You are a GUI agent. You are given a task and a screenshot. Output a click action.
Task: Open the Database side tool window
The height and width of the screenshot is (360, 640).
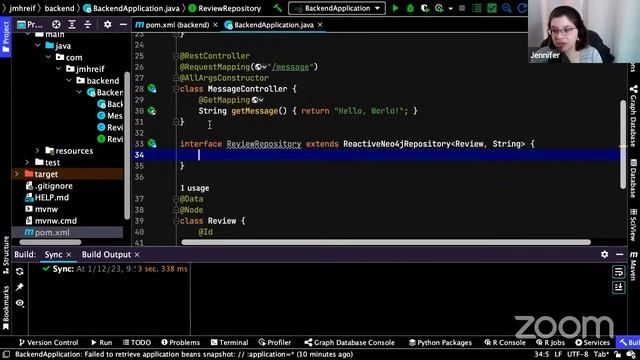pyautogui.click(x=633, y=178)
